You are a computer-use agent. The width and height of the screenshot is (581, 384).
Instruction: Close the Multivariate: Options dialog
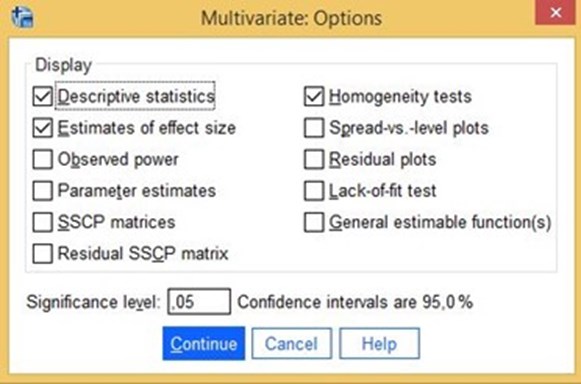(555, 12)
